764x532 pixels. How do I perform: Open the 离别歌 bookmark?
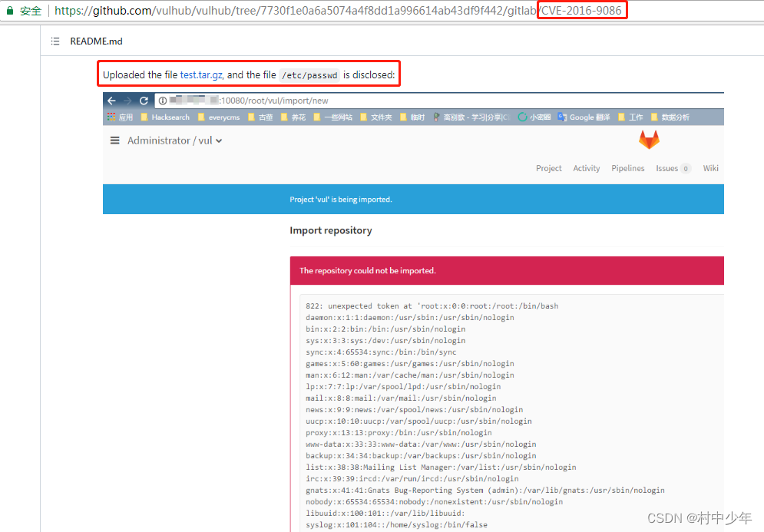coord(471,117)
